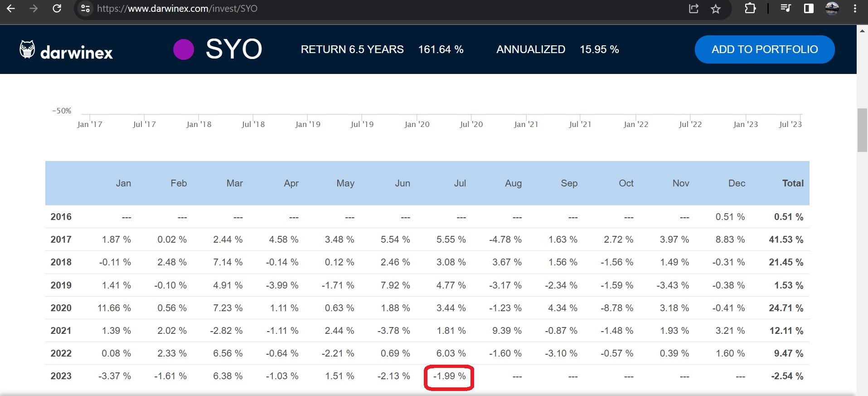Open site information icon in address bar

(85, 9)
